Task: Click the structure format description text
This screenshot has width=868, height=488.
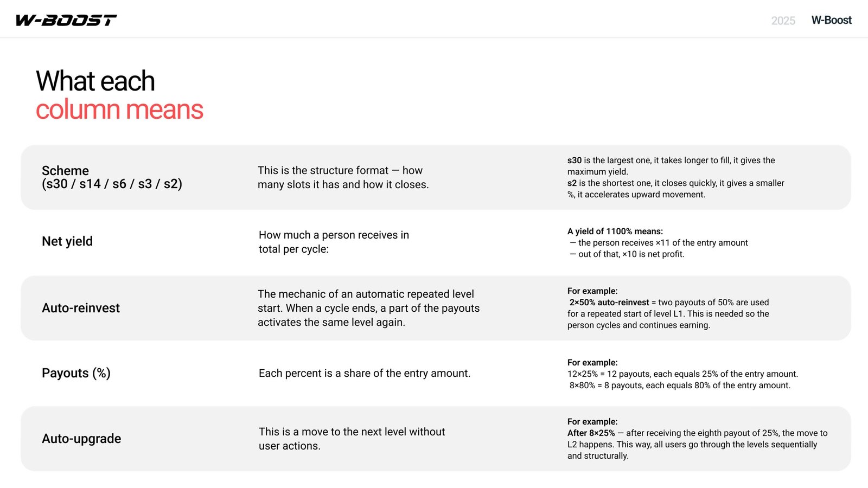Action: 343,177
